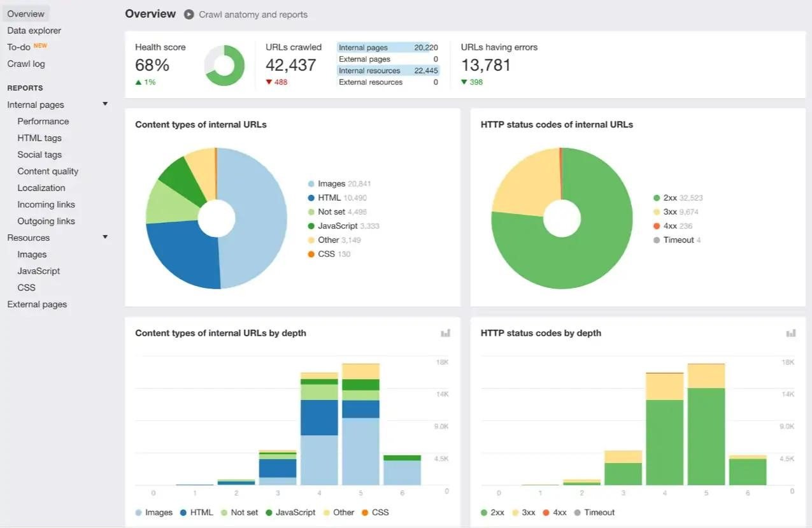The image size is (812, 528).
Task: Click bar chart icon in HTTP status codes by depth
Action: 790,333
